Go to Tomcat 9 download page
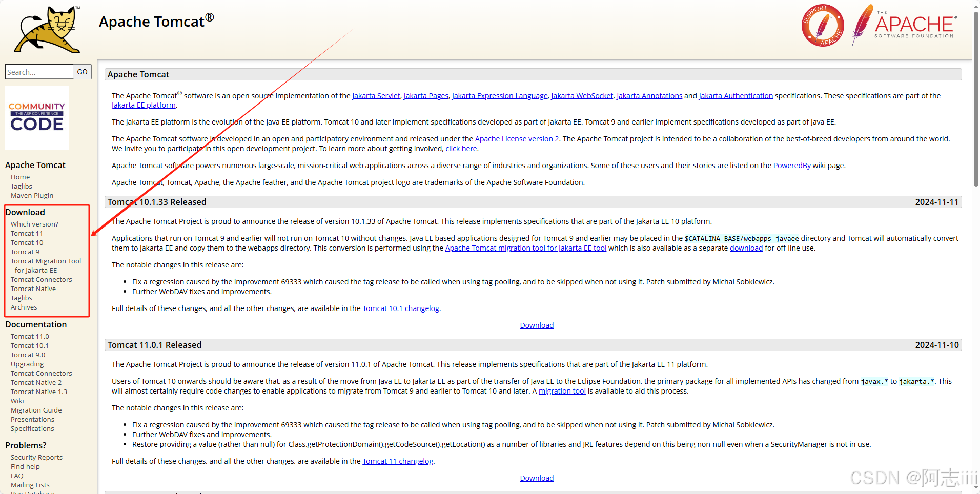 (x=25, y=252)
